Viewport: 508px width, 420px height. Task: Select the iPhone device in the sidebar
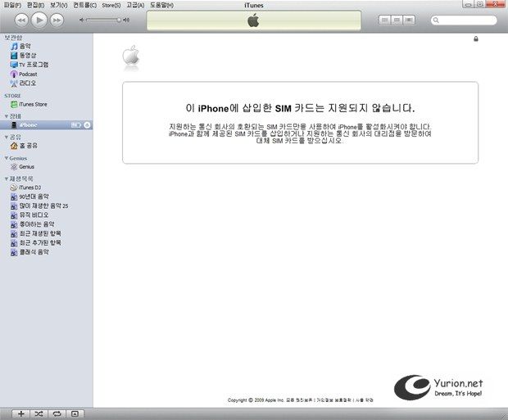(46, 125)
